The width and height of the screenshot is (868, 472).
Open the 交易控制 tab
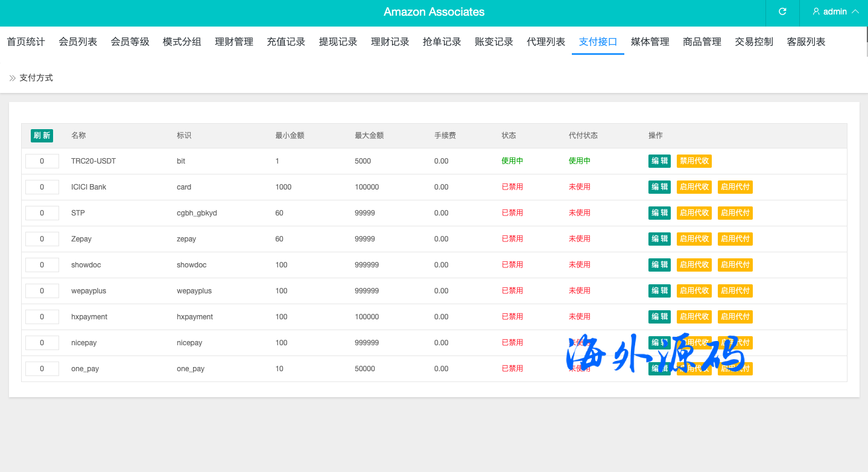click(x=754, y=42)
